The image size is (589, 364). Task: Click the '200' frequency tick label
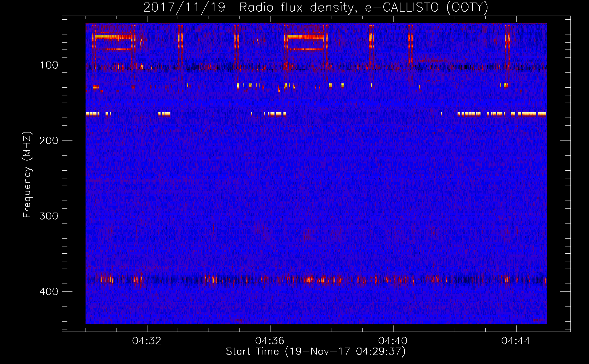pos(49,141)
